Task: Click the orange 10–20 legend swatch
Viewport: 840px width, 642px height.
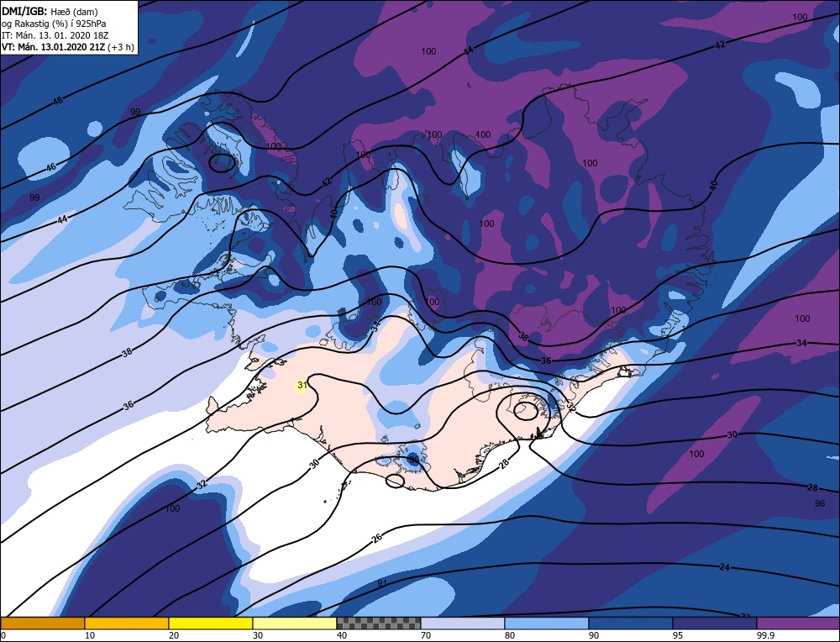Action: click(x=127, y=623)
